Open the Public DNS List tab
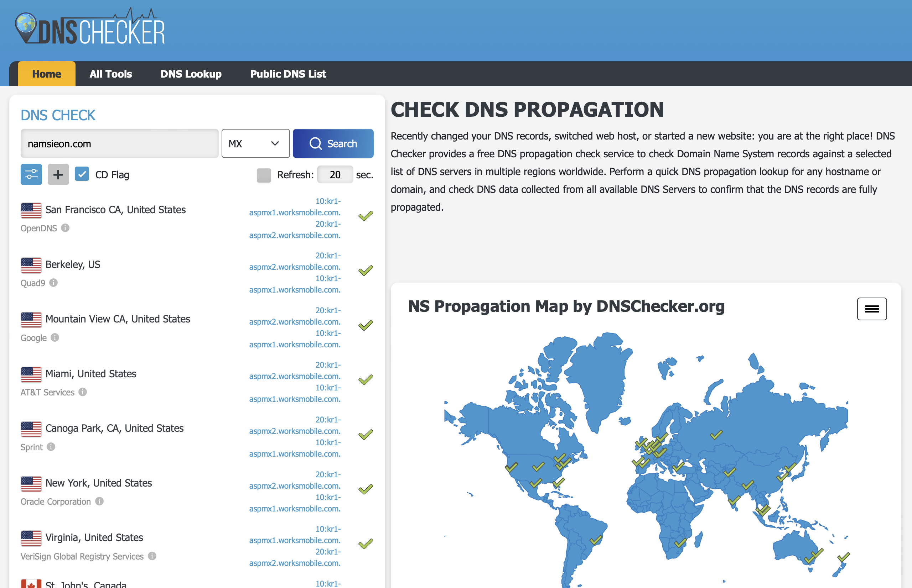 (288, 74)
